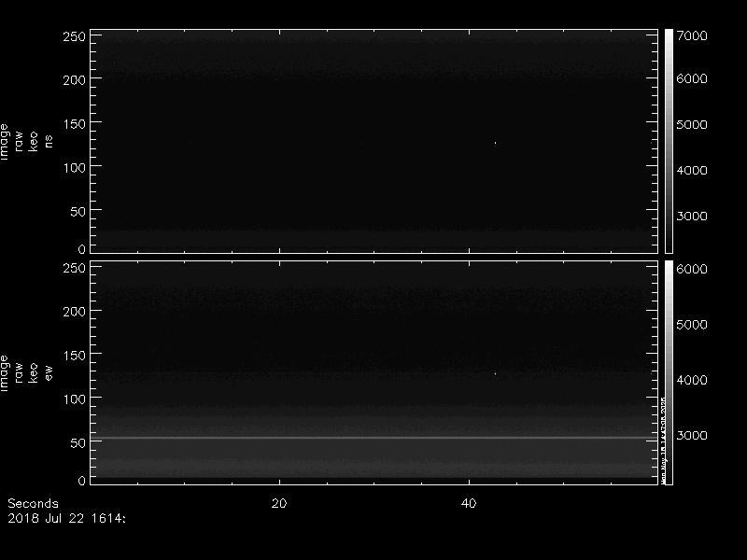This screenshot has width=747, height=560.
Task: Click the 'ew' axis title of bottom plot
Action: coord(49,372)
